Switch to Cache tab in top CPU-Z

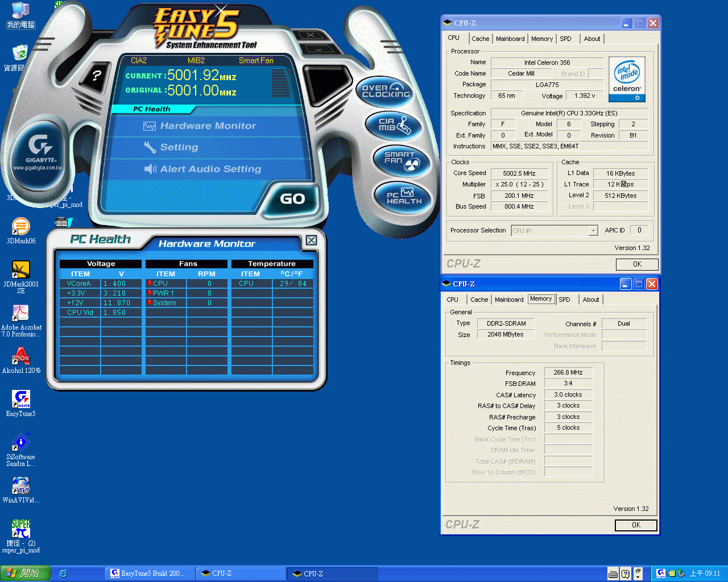click(480, 39)
